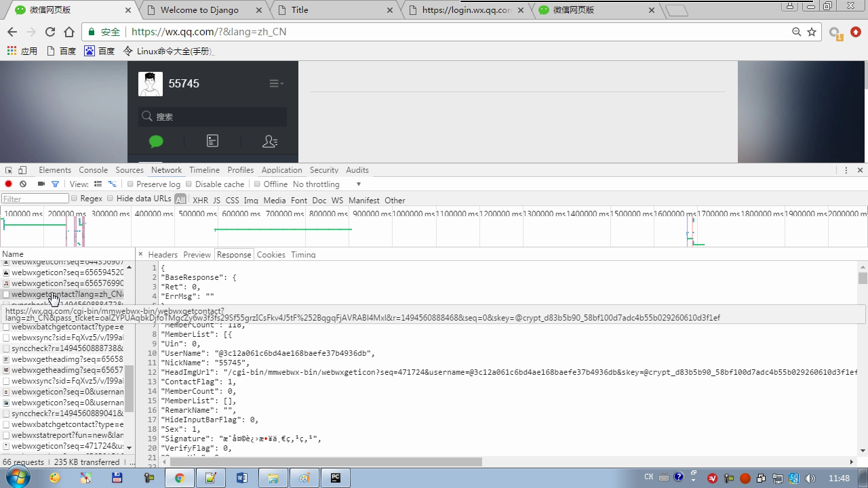This screenshot has height=488, width=868.
Task: Click the browser address bar URL
Action: [209, 32]
